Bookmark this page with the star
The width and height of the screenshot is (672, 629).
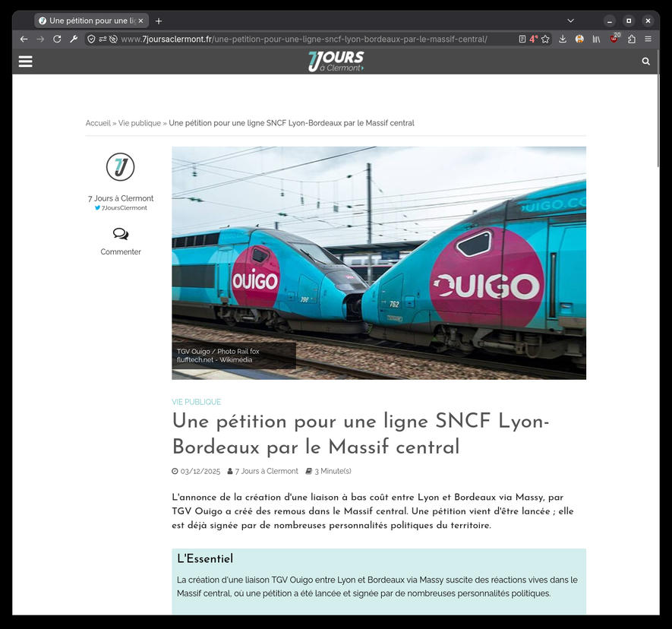pos(545,39)
